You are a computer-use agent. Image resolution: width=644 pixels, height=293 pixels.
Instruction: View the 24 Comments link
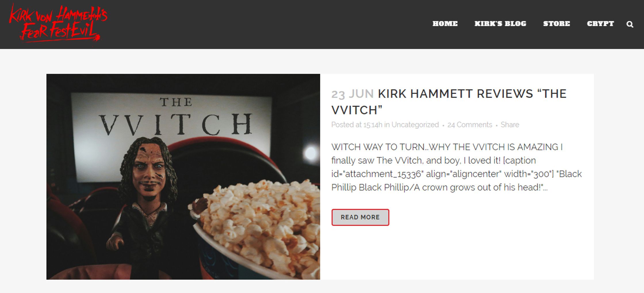(469, 125)
